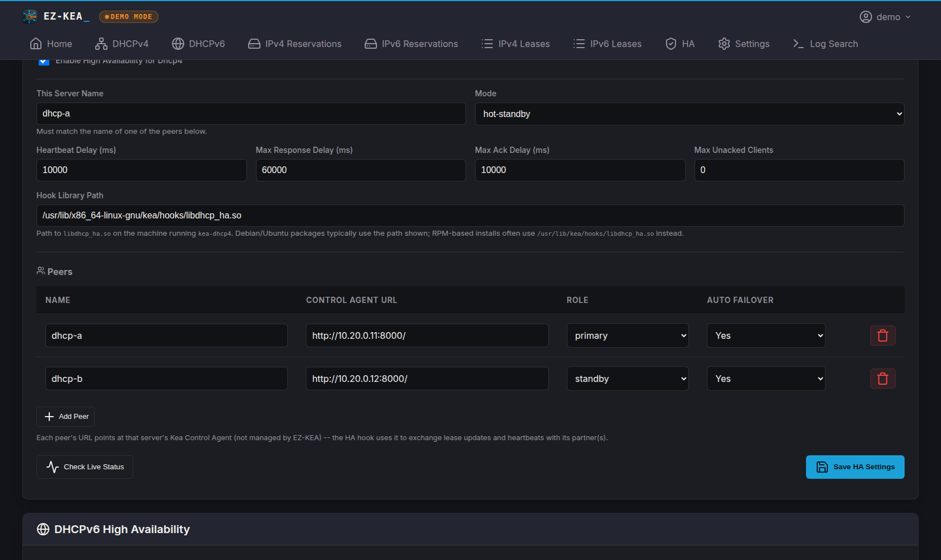Click the NAME column header
The image size is (941, 560).
(58, 300)
